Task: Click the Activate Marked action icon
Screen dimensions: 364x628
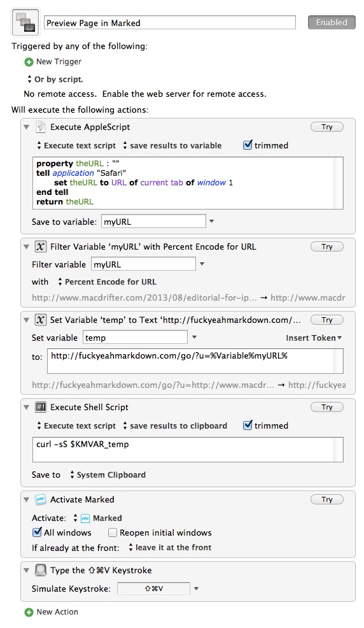Action: coord(40,499)
